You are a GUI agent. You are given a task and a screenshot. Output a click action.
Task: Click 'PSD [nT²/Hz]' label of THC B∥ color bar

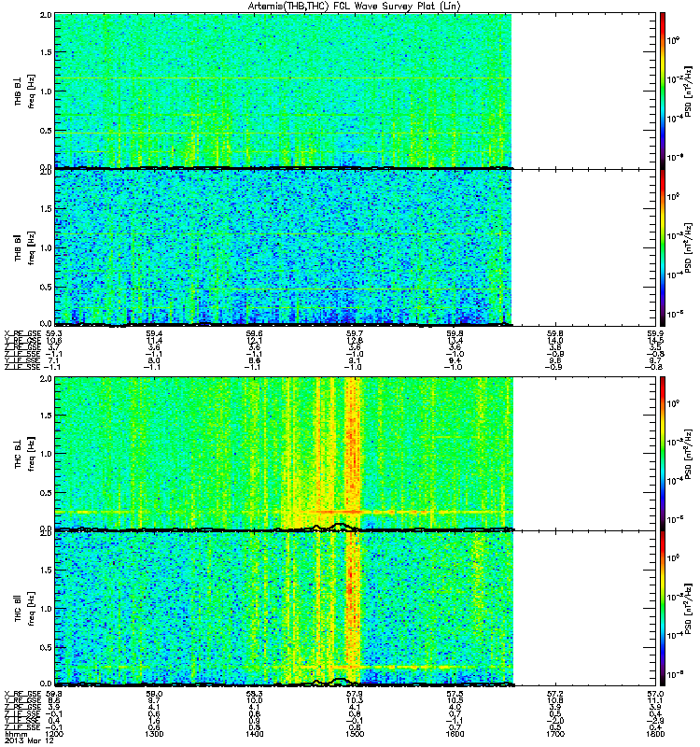[688, 609]
